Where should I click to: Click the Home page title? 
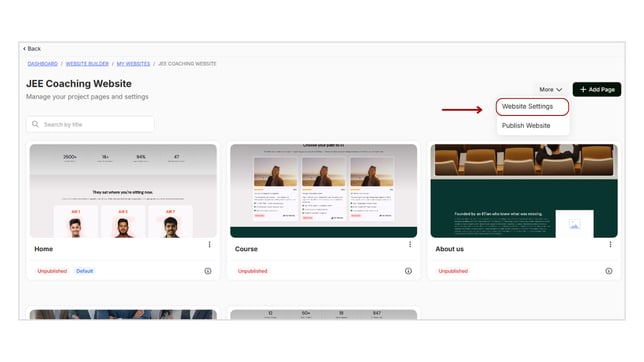(x=44, y=249)
